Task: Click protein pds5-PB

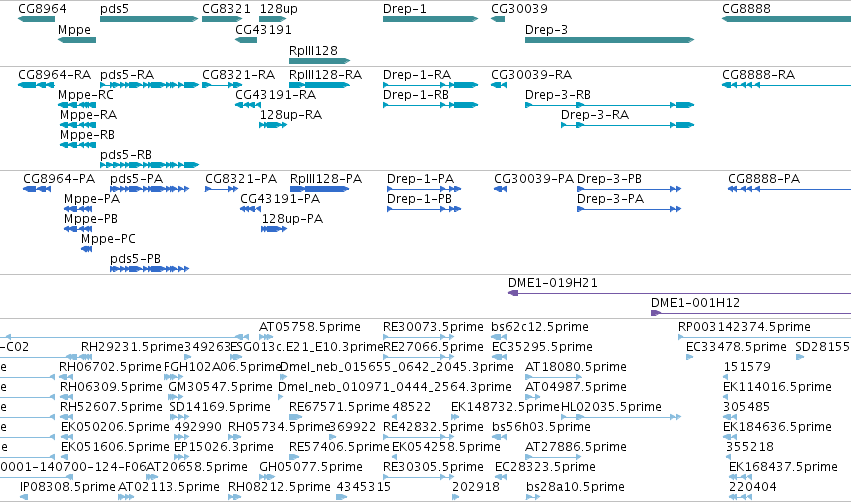Action: tap(149, 269)
